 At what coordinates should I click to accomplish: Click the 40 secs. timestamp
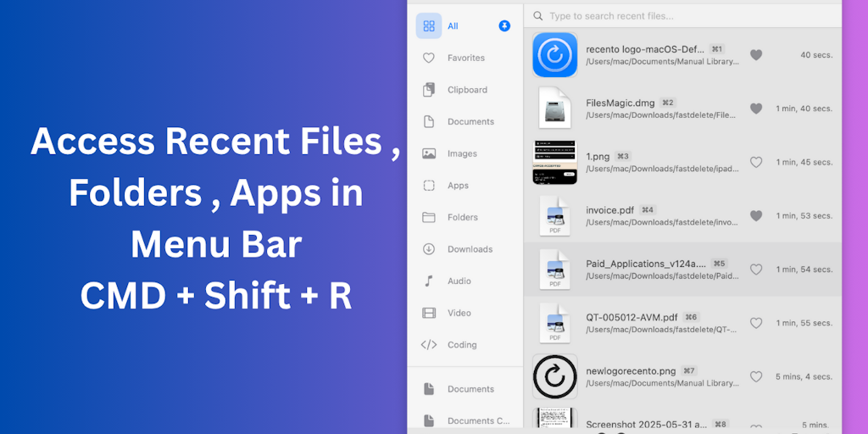pyautogui.click(x=816, y=55)
